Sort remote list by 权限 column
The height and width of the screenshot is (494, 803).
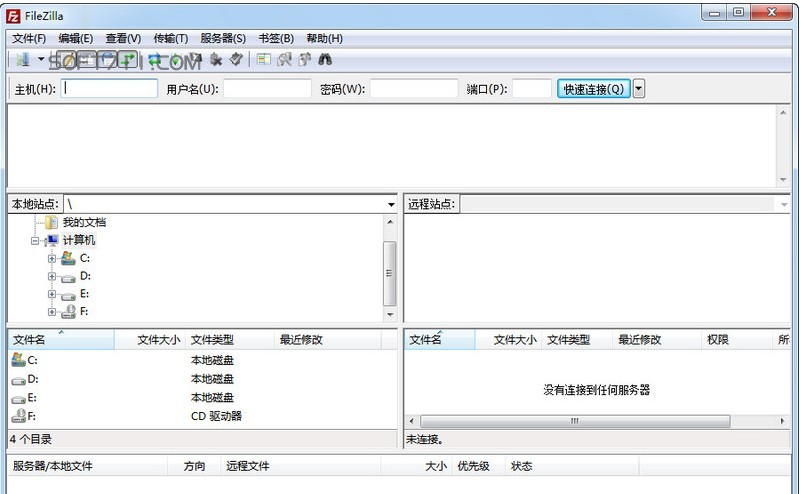point(736,340)
